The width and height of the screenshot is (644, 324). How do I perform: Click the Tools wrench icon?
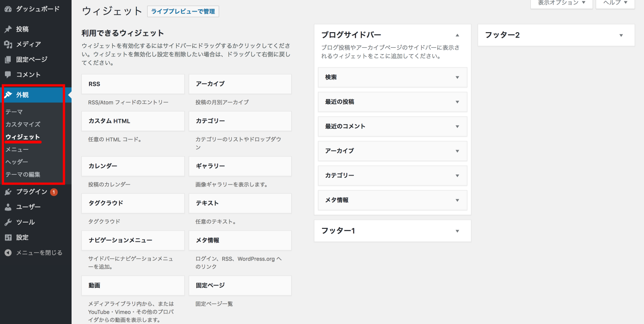coord(8,222)
